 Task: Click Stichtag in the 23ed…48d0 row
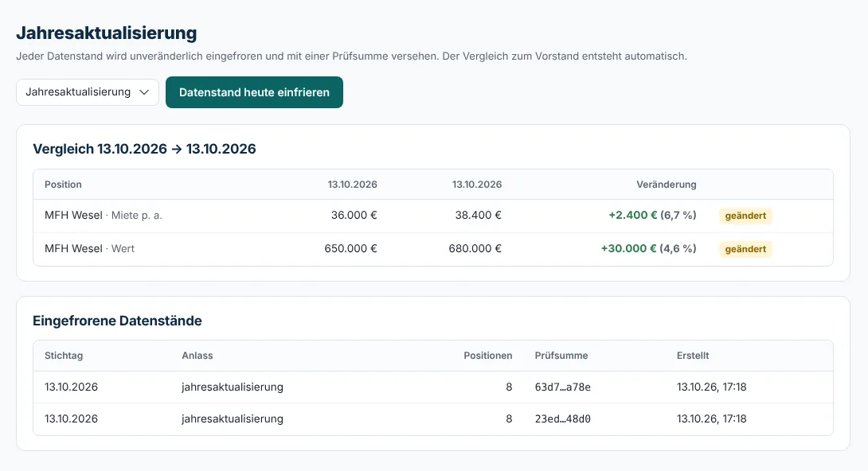tap(72, 419)
